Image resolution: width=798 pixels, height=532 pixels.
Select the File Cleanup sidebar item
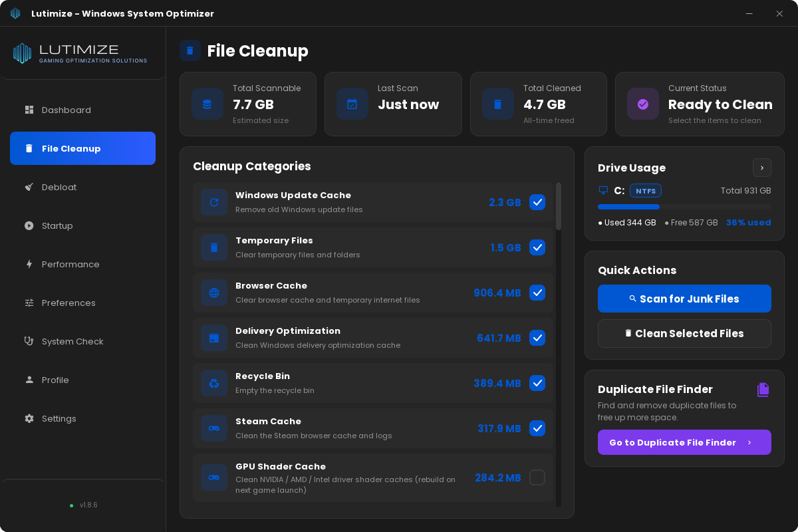tap(82, 148)
